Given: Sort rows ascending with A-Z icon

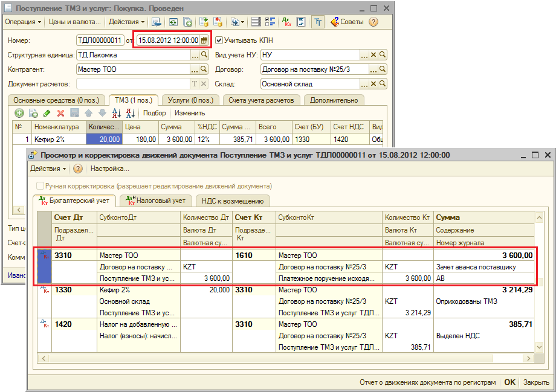Looking at the screenshot, I should [x=115, y=113].
